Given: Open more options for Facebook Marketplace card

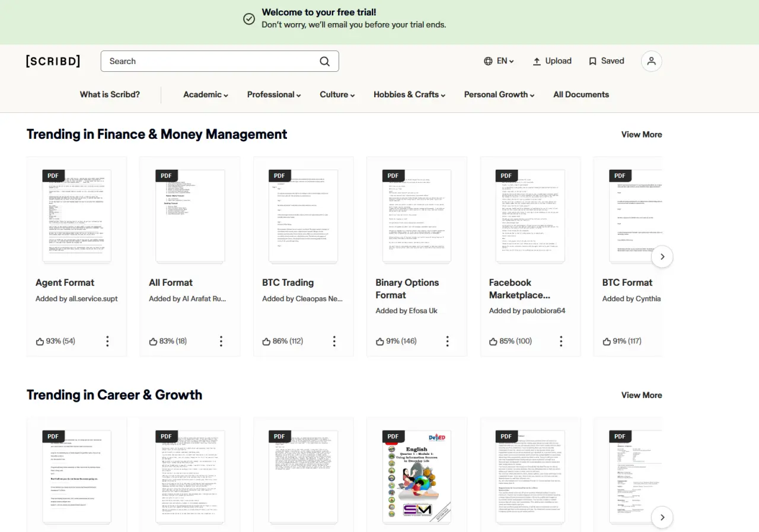Looking at the screenshot, I should point(561,341).
